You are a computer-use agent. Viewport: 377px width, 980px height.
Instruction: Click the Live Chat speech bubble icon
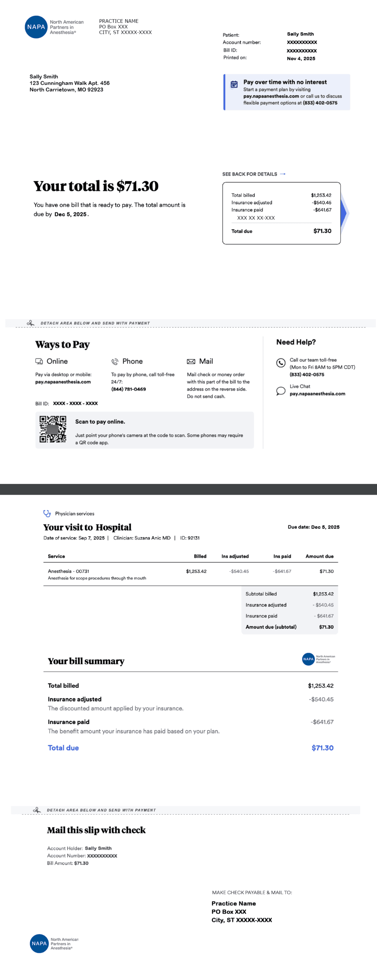pos(281,390)
